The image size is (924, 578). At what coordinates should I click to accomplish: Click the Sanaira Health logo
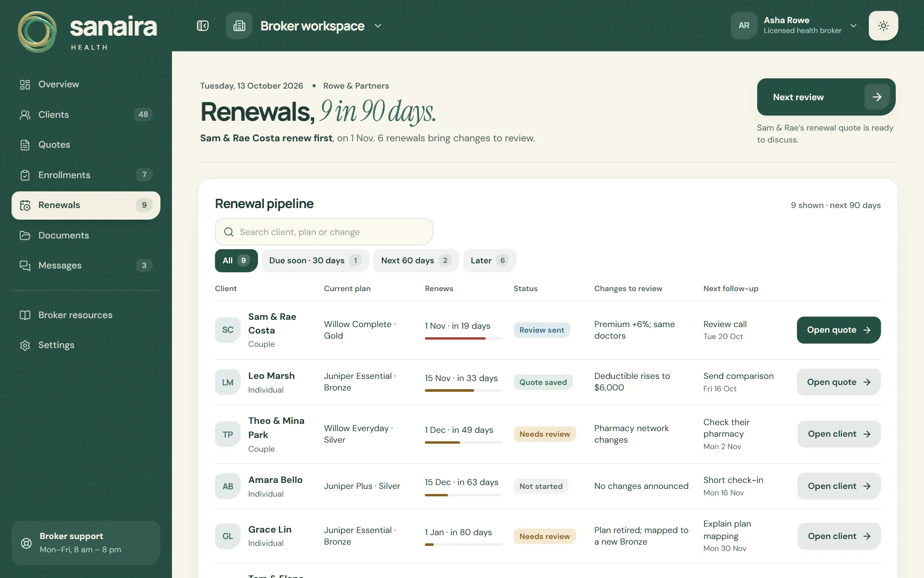coord(87,32)
